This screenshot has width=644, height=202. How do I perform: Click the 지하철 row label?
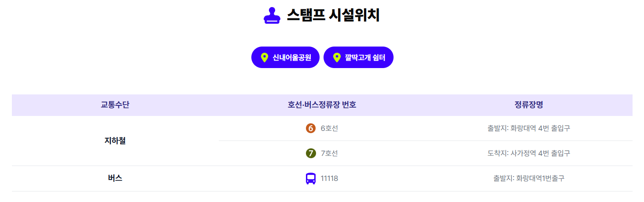click(x=115, y=141)
